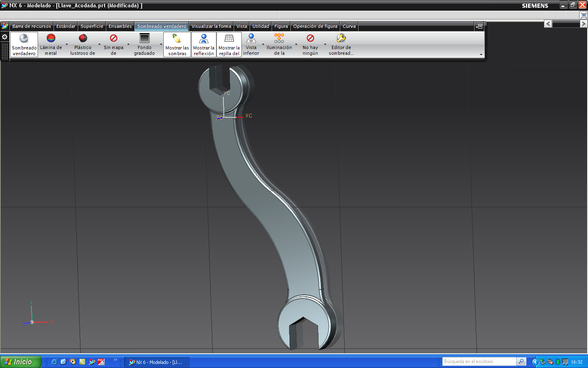The width and height of the screenshot is (588, 368).
Task: Open the Inicio start menu
Action: coord(20,362)
